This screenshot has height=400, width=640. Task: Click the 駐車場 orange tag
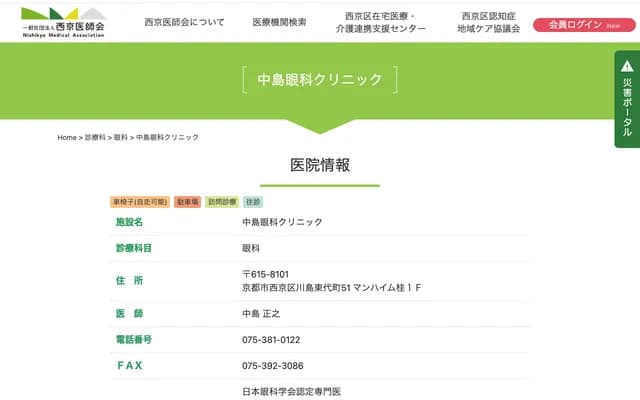coord(188,201)
